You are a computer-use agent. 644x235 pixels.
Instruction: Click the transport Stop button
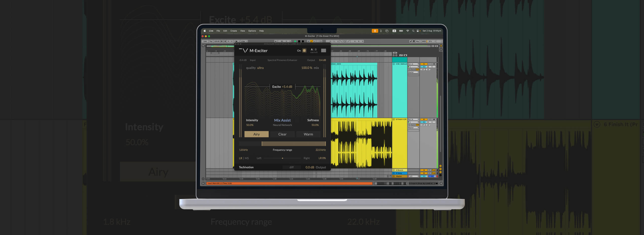click(x=299, y=41)
